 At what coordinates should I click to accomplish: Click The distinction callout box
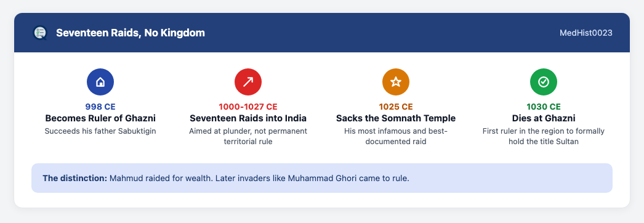point(322,178)
